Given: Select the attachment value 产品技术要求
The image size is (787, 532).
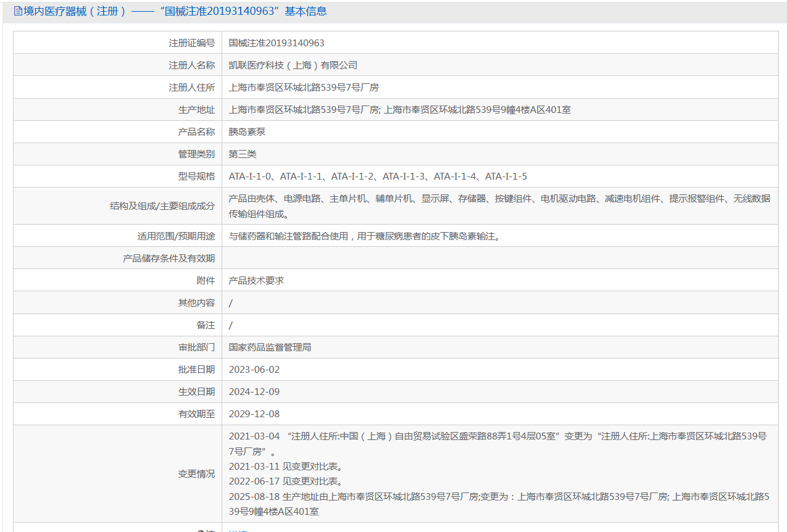Looking at the screenshot, I should [x=256, y=281].
